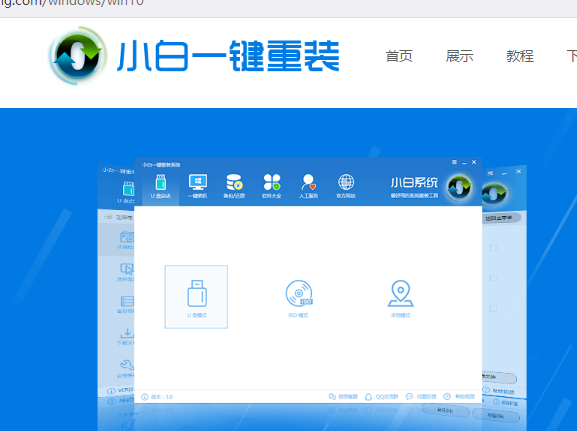Screen dimensions: 577x431
Task: Open the app title-bar menu icon
Action: point(454,162)
